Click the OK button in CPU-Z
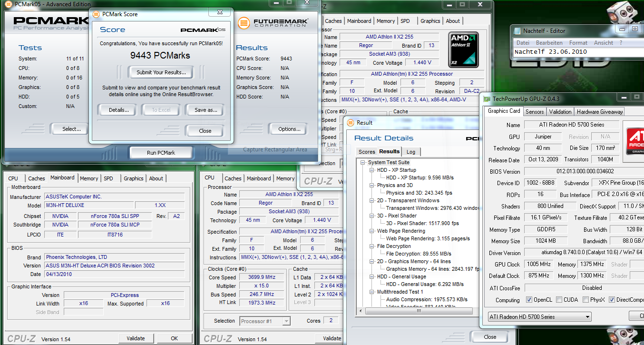Screen dimensions: 644x345 click(x=175, y=338)
